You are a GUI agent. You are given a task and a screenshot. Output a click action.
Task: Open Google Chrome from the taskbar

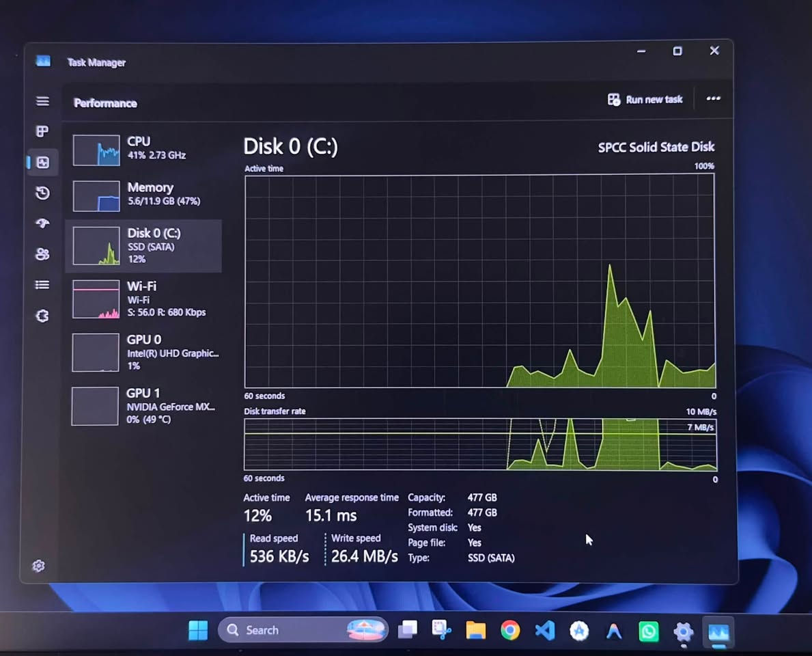coord(510,631)
